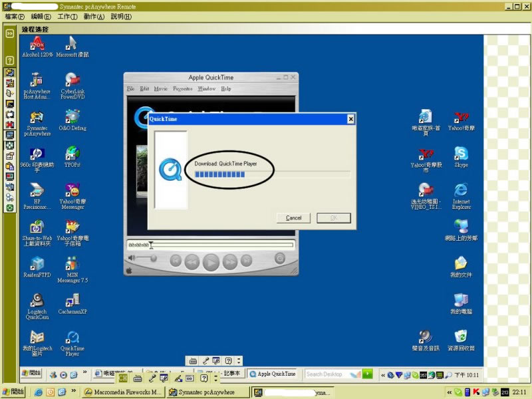Expand the remote quick launch overflow chevron
The height and width of the screenshot is (399, 532).
[85, 372]
